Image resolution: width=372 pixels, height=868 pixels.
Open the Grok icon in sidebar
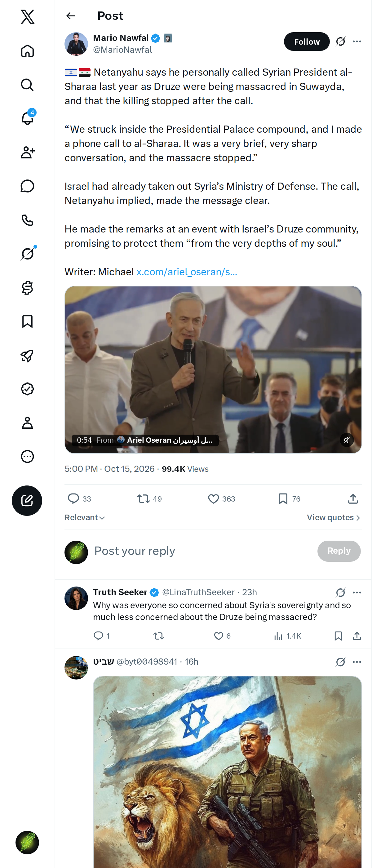pos(27,254)
